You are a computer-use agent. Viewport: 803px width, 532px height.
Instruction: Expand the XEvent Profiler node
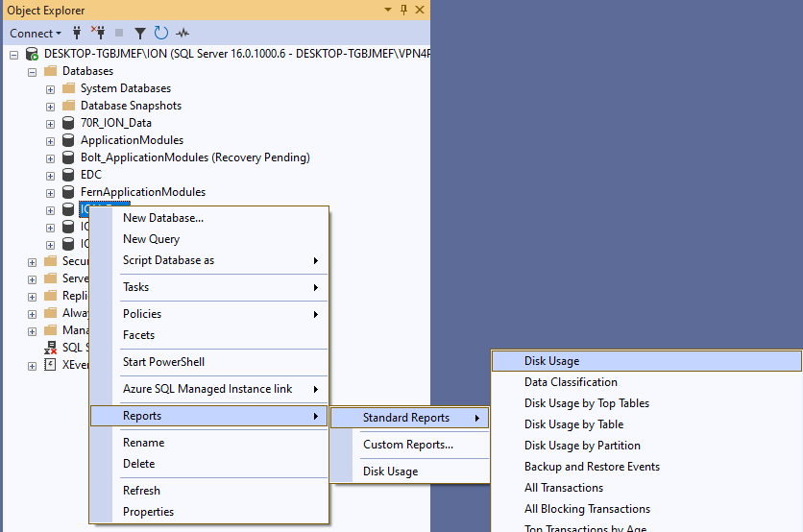click(x=33, y=366)
